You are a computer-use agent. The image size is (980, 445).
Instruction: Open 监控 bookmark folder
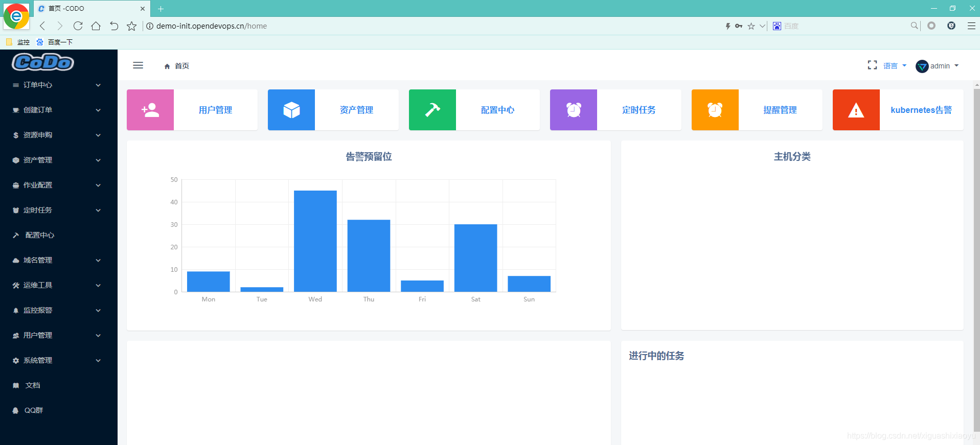(18, 42)
